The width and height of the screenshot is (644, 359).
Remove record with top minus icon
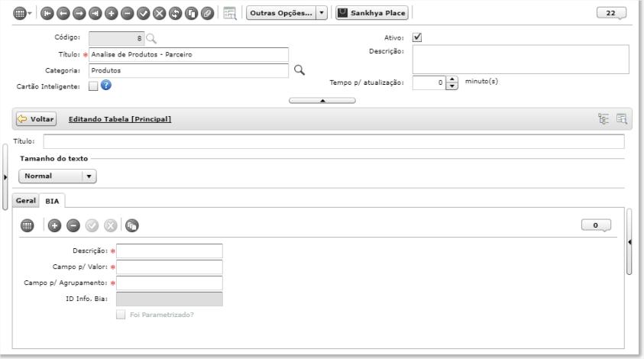pyautogui.click(x=128, y=13)
